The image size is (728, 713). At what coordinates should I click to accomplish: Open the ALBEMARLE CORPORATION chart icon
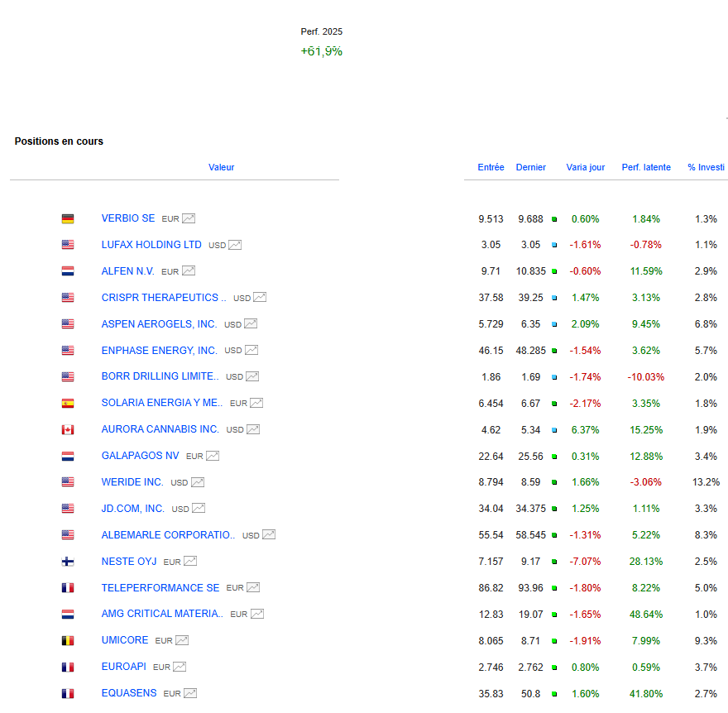[269, 534]
